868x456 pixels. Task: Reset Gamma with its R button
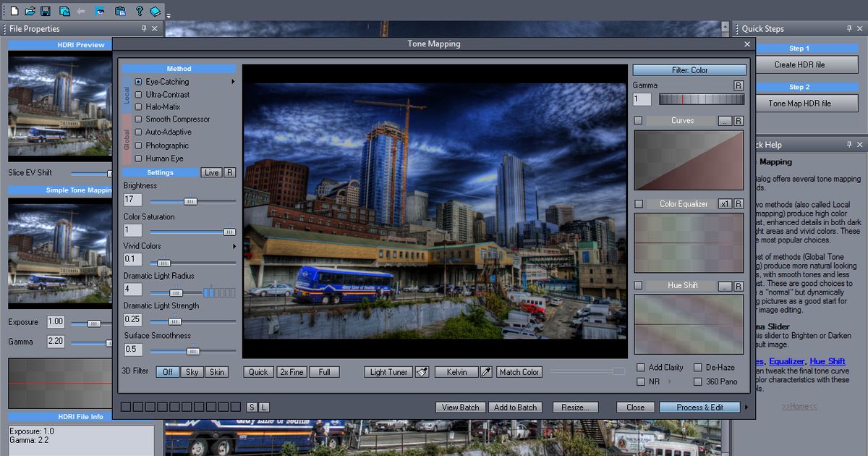point(739,85)
